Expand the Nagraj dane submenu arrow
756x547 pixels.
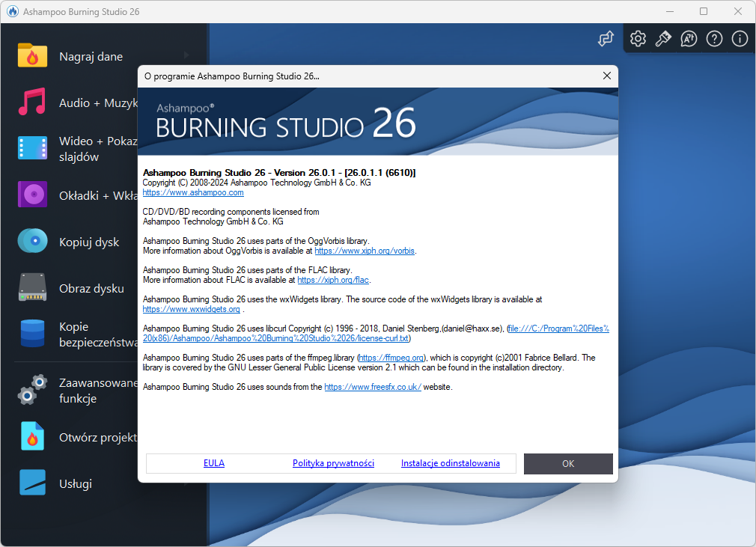[x=186, y=55]
